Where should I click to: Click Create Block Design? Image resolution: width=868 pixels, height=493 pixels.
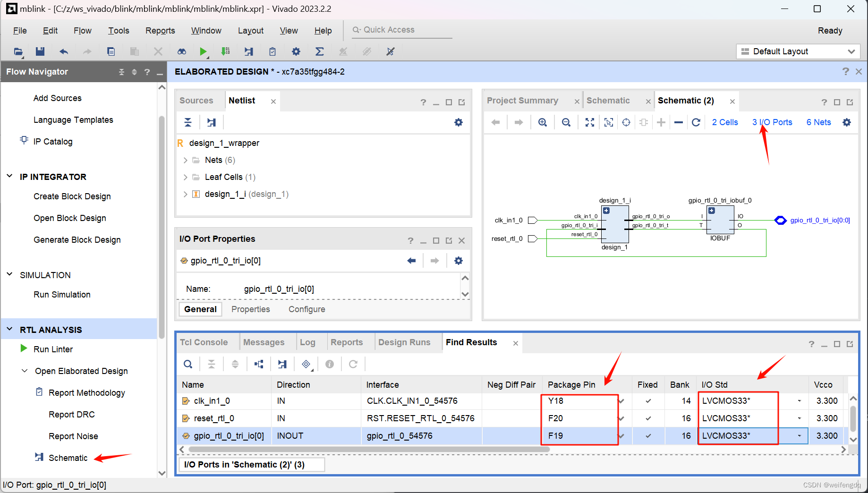(x=72, y=196)
